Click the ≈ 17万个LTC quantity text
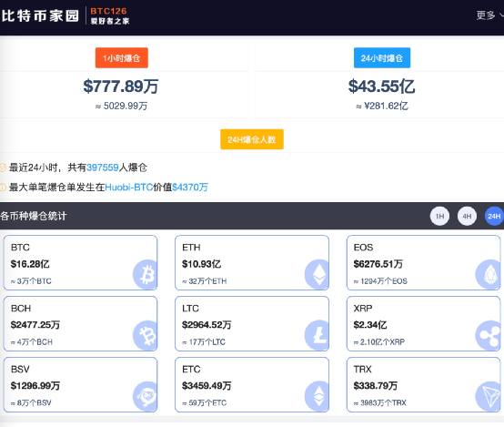 click(x=204, y=342)
